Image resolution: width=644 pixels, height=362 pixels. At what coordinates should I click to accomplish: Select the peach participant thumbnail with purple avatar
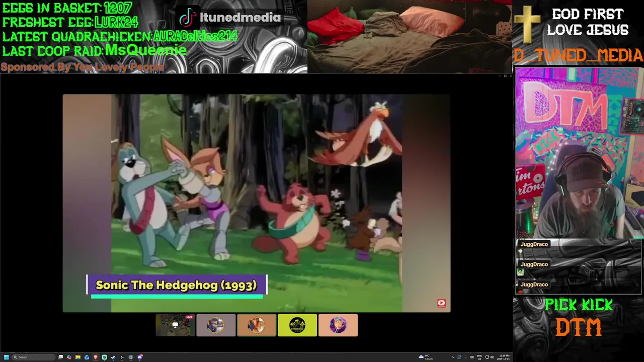click(x=338, y=325)
